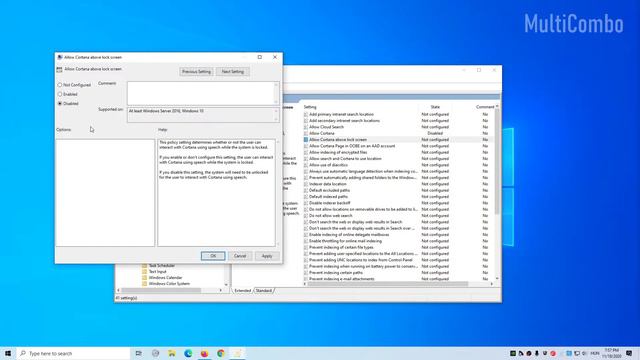Select 'Default excluded paths' policy

pyautogui.click(x=329, y=190)
